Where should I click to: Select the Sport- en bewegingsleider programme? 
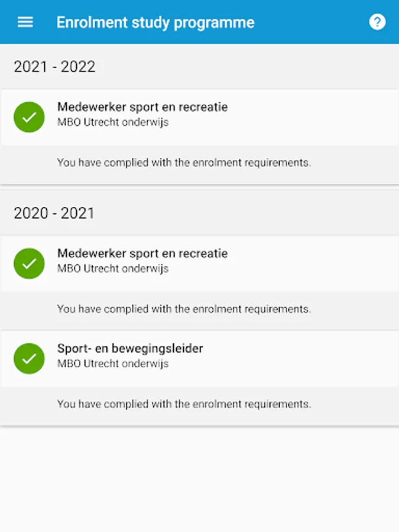point(130,349)
